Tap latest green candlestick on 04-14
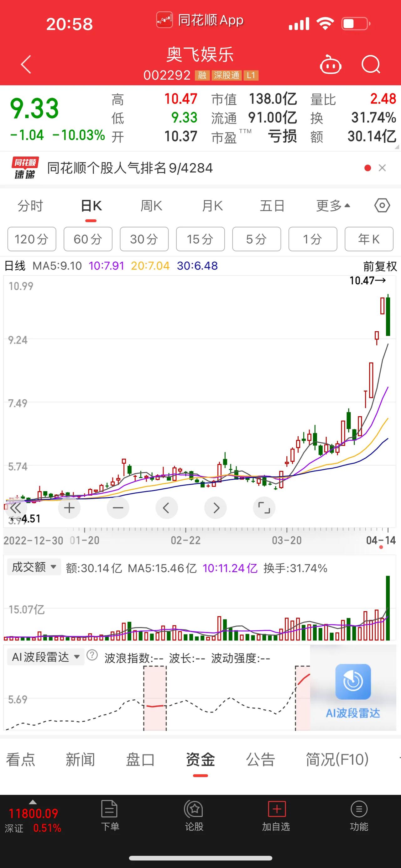401x868 pixels. click(388, 315)
